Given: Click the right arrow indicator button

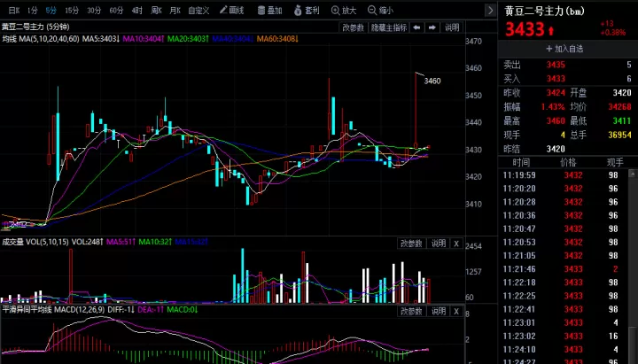Looking at the screenshot, I should (x=432, y=27).
